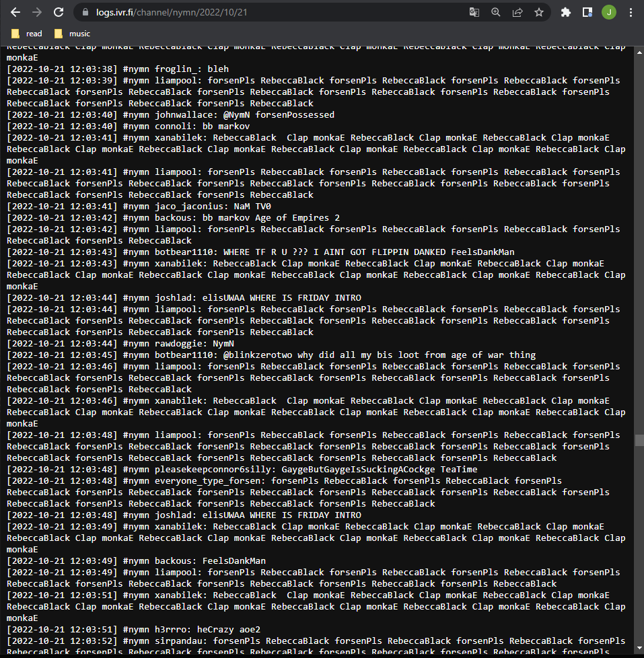This screenshot has width=644, height=658.
Task: Click joshlad 12:03:44 FRIDAY INTRO message
Action: pos(184,297)
